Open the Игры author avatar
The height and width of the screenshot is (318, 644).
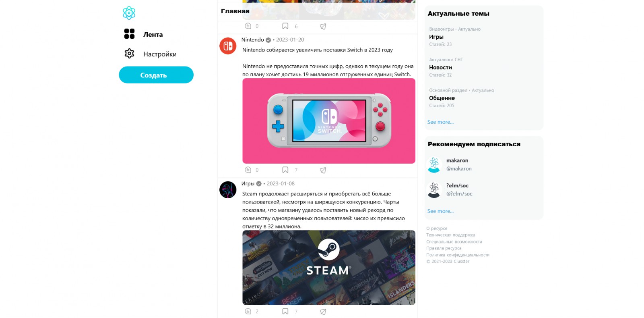click(228, 190)
